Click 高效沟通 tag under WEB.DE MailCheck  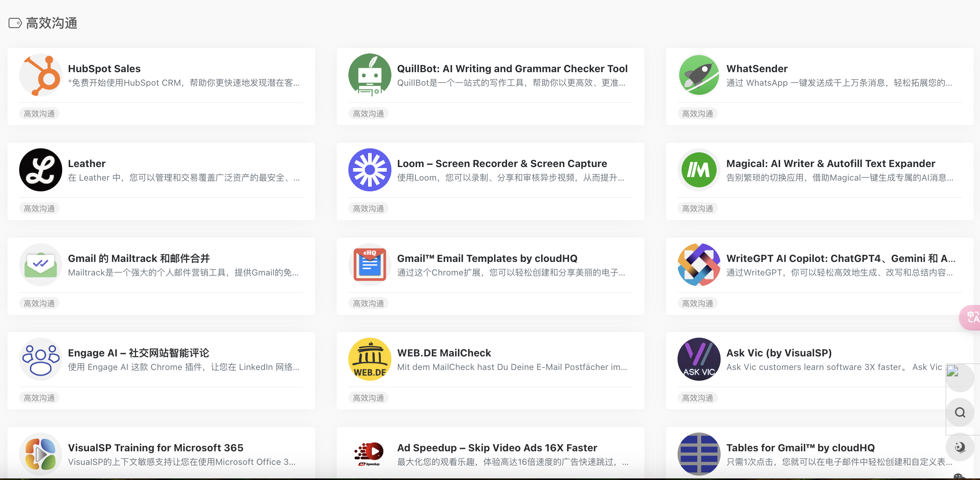click(368, 398)
